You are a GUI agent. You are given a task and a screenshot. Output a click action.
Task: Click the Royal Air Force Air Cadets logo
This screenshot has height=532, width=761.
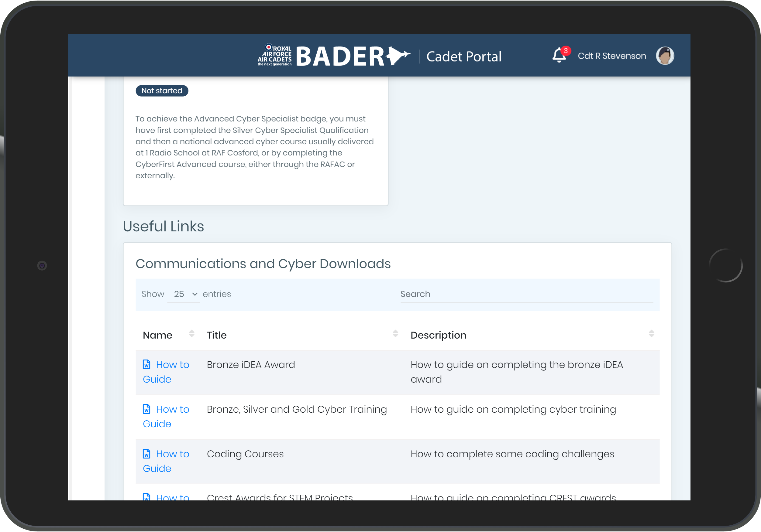(275, 55)
